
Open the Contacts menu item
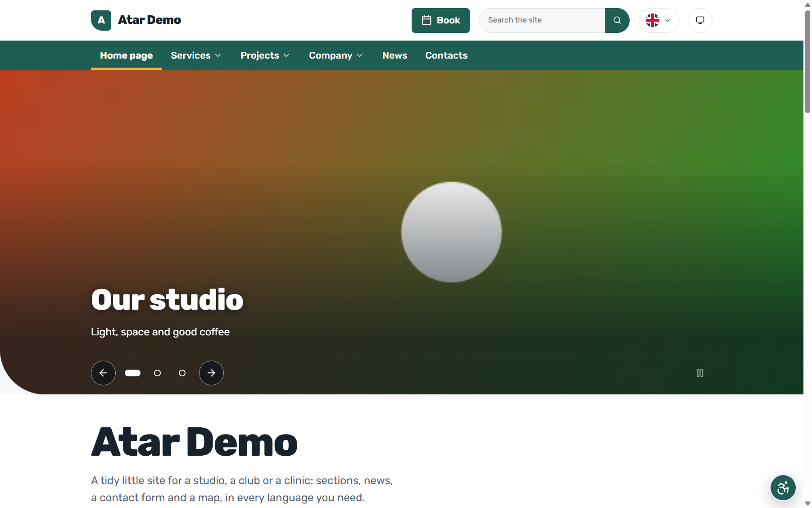point(446,55)
